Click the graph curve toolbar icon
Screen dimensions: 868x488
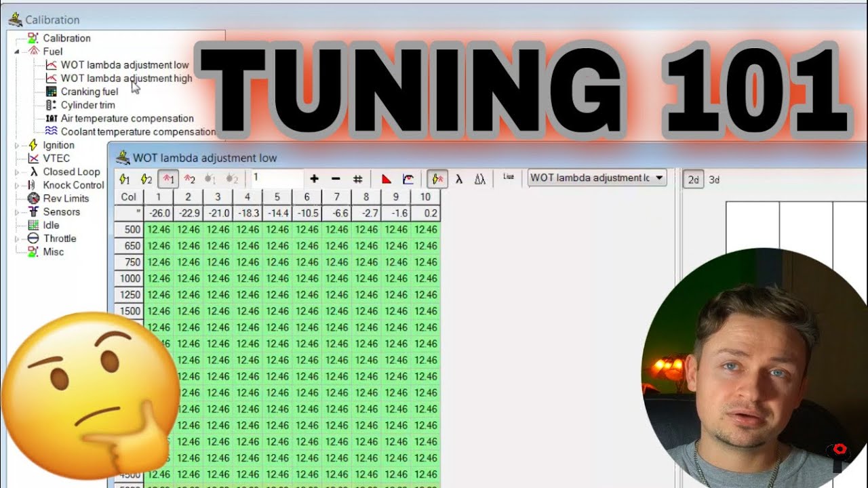point(408,179)
